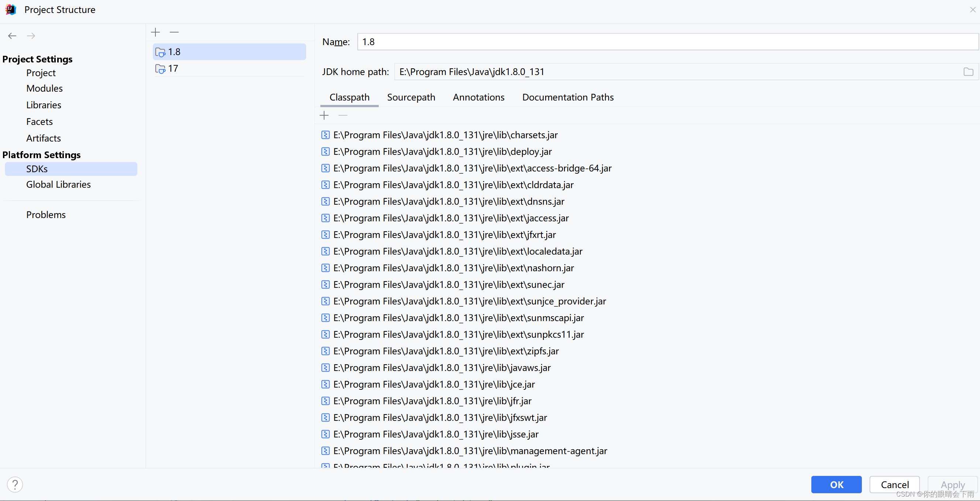Switch to the Sourcepath tab

(x=411, y=97)
